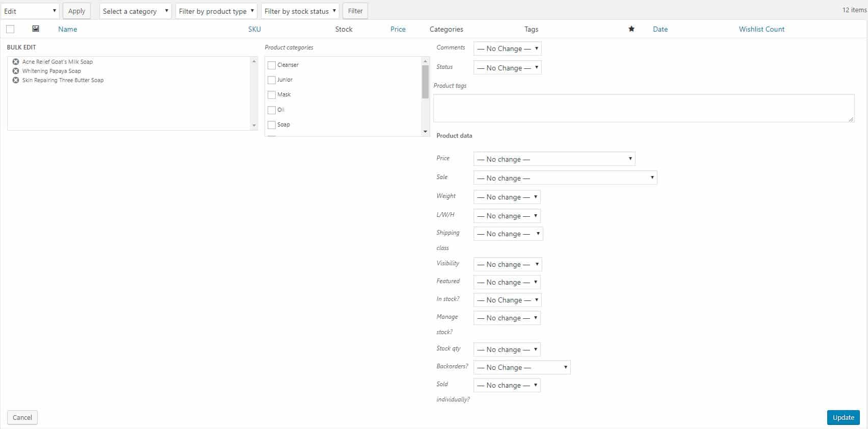This screenshot has width=868, height=429.
Task: Open the Sold individually? dropdown
Action: pyautogui.click(x=507, y=385)
